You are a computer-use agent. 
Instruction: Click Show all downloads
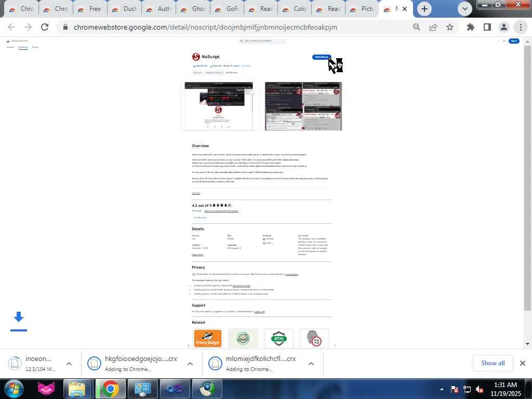pyautogui.click(x=493, y=363)
